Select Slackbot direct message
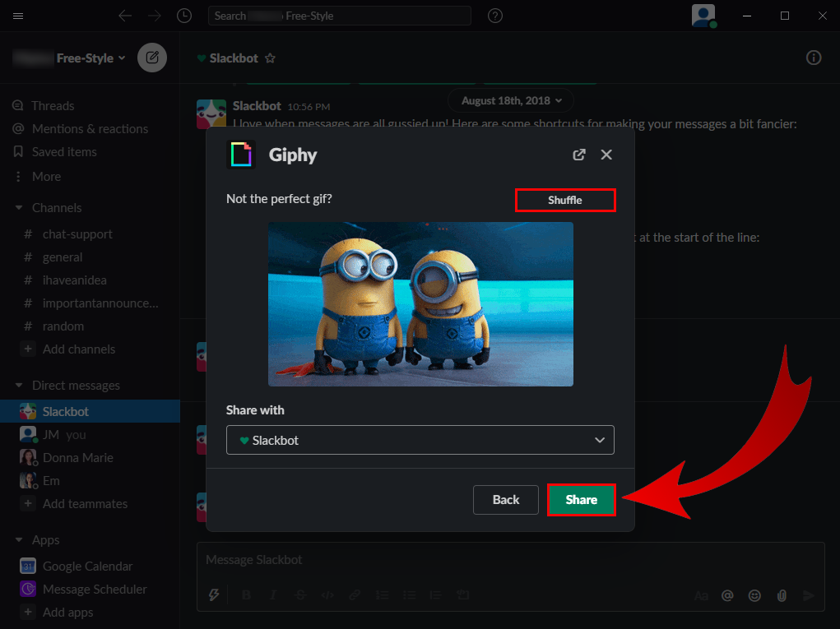The width and height of the screenshot is (840, 629). point(90,412)
